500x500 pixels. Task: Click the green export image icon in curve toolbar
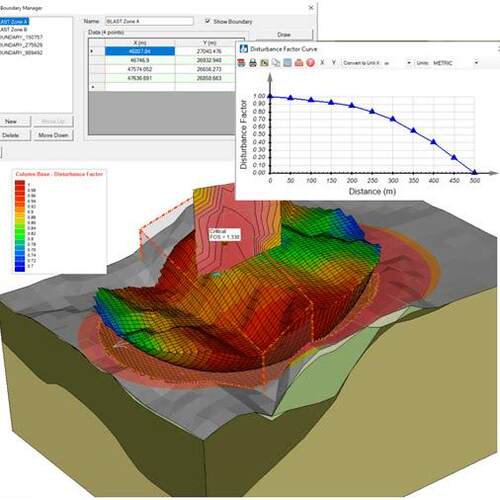point(264,62)
